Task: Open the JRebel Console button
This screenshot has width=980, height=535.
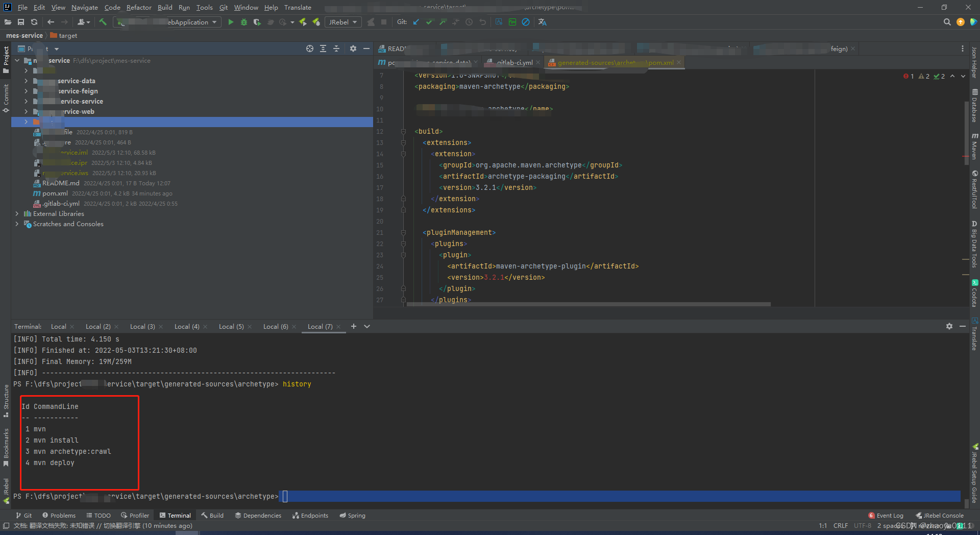Action: [939, 515]
